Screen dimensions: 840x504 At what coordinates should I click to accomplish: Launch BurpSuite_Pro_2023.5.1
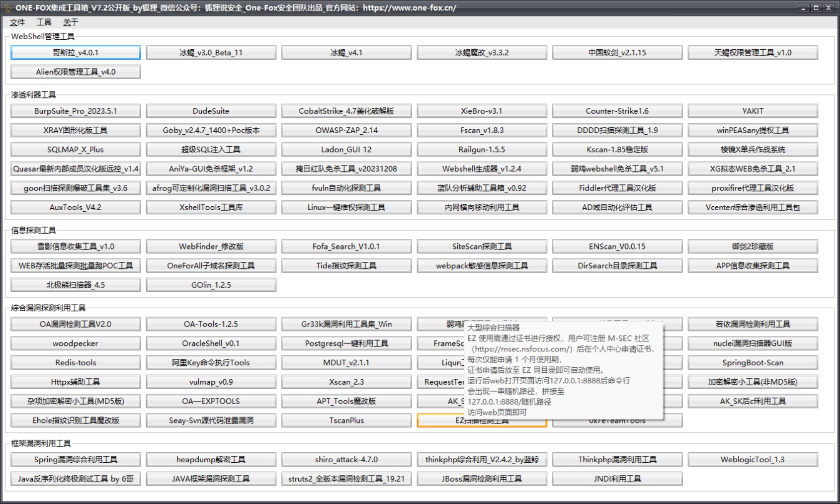pyautogui.click(x=76, y=111)
